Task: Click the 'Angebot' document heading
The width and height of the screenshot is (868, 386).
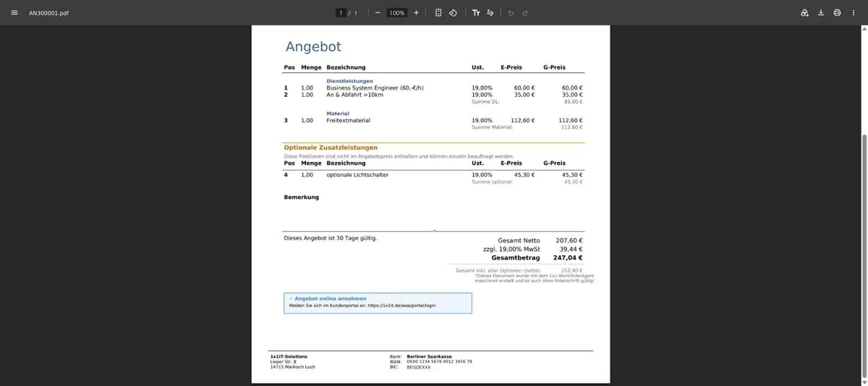Action: [313, 46]
